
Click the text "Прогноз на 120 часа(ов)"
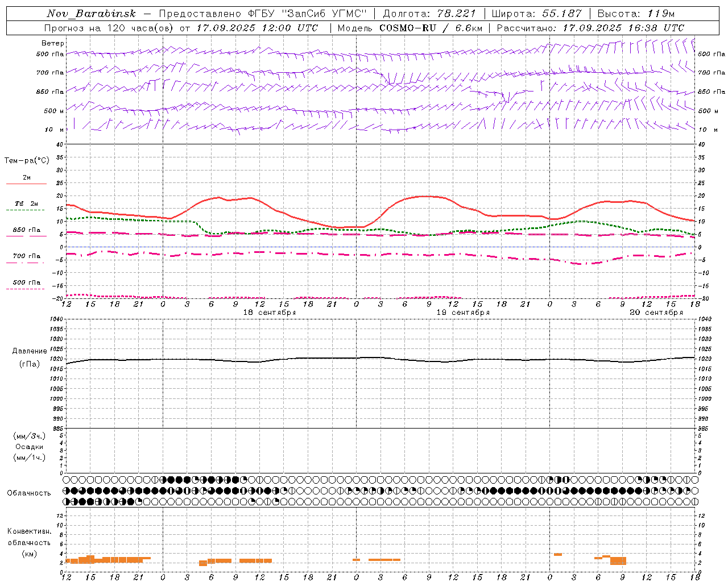tap(110, 28)
